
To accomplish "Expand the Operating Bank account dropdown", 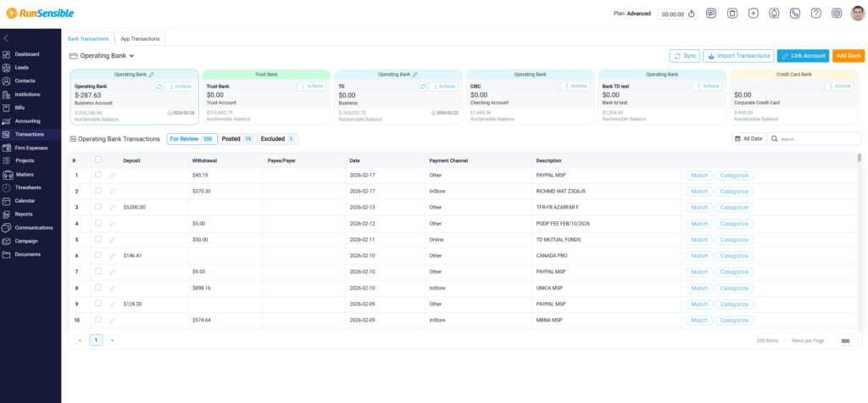I will 103,56.
